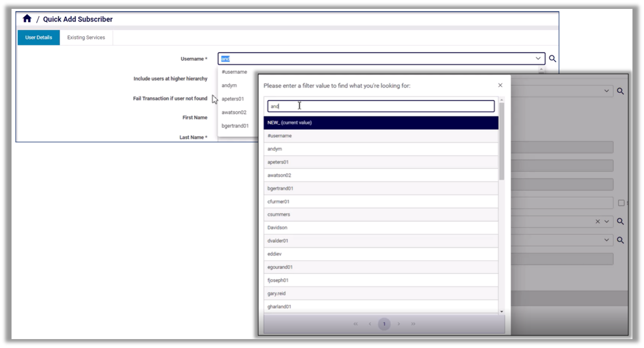Select andym from the Username dropdown list
Image resolution: width=644 pixels, height=348 pixels.
click(229, 85)
